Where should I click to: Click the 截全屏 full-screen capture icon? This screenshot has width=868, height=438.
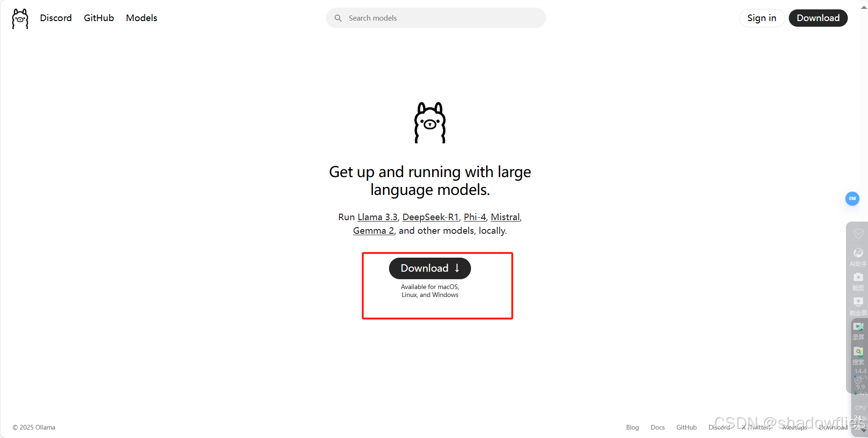click(858, 306)
